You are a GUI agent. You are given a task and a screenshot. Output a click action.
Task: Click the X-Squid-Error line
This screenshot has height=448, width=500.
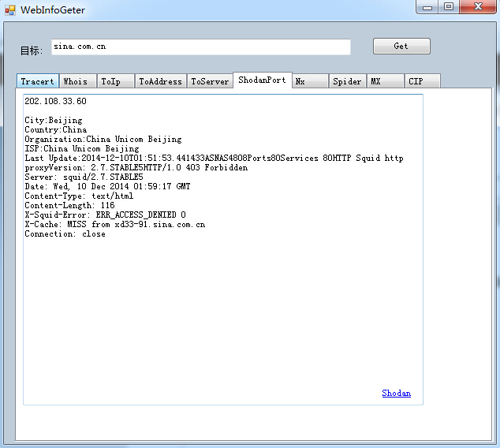(105, 215)
